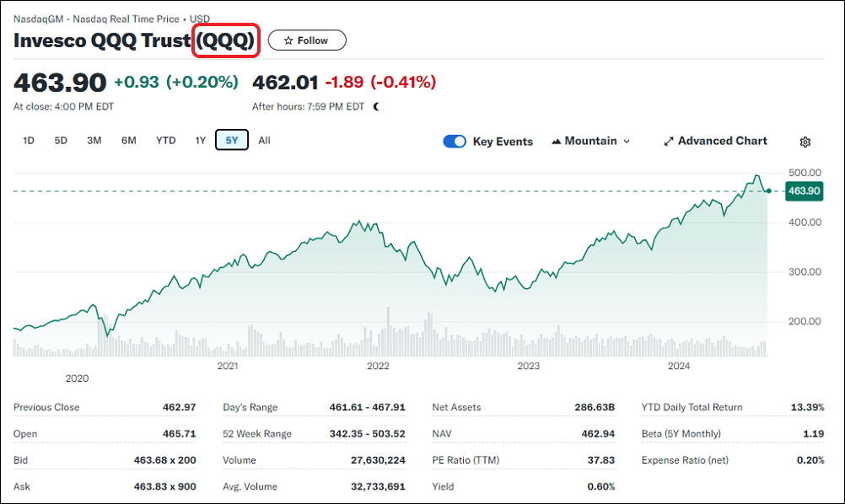
Task: Click the 52 Week Range value
Action: tap(368, 433)
